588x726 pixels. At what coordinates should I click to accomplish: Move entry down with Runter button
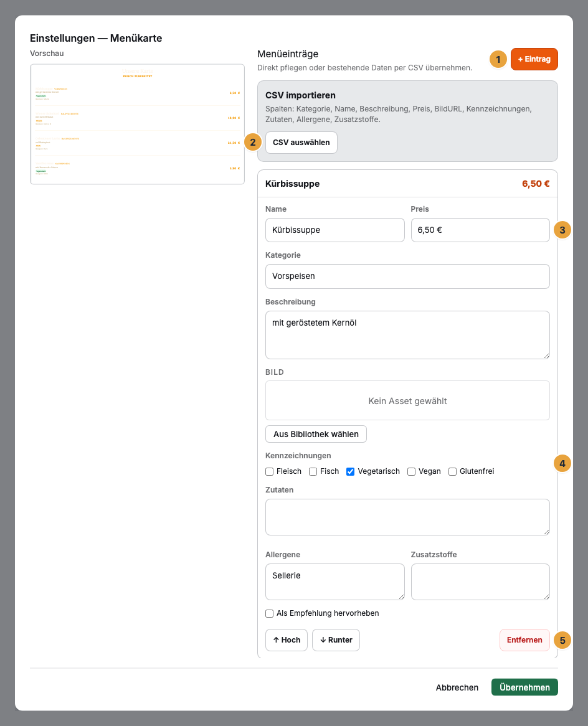(x=336, y=640)
